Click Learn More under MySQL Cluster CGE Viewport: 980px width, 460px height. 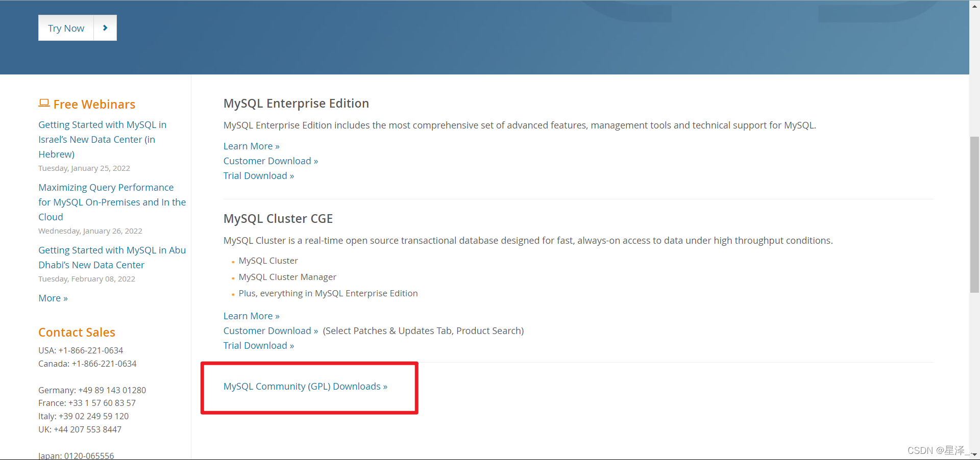(x=251, y=316)
